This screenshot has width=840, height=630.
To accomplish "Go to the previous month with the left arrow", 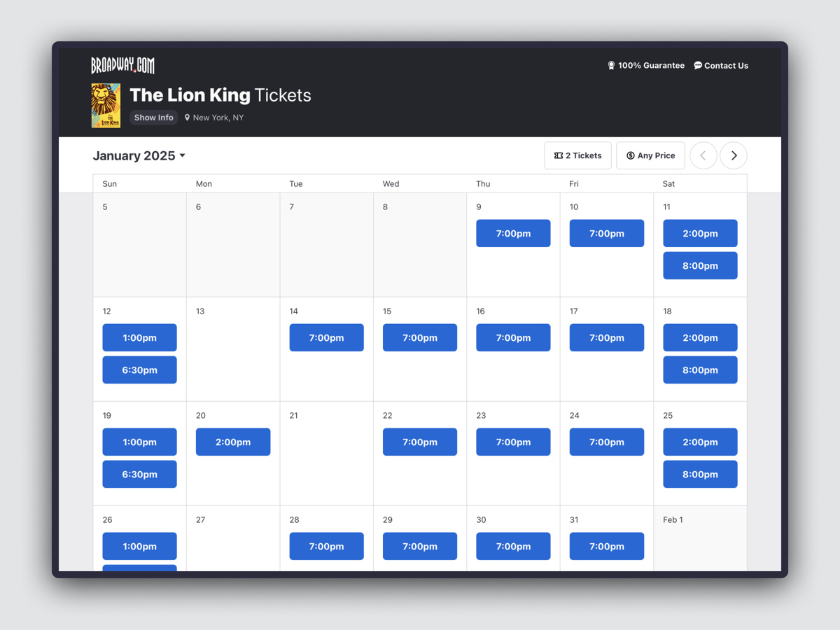I will pyautogui.click(x=703, y=155).
